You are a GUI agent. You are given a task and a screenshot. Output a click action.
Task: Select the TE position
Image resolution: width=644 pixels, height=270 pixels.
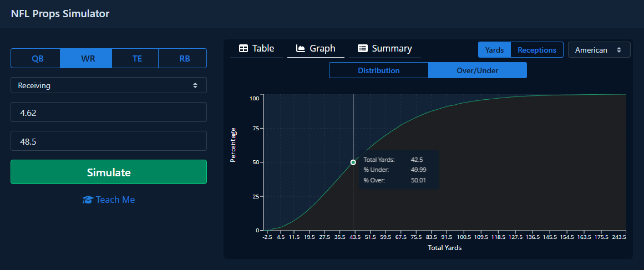[137, 58]
